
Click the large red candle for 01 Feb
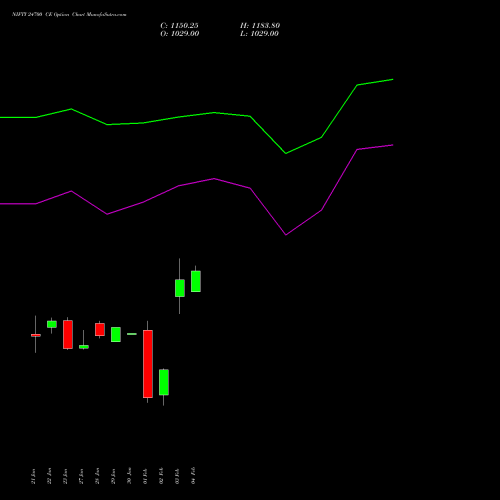point(148,364)
